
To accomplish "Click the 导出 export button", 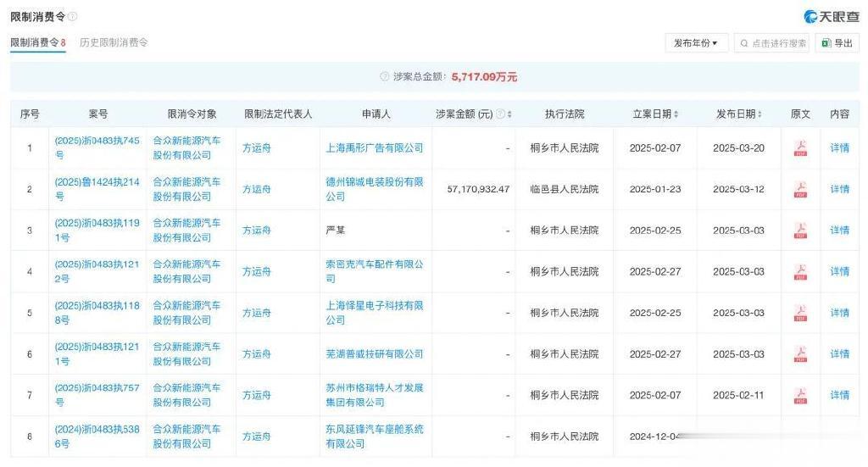I will pyautogui.click(x=837, y=43).
